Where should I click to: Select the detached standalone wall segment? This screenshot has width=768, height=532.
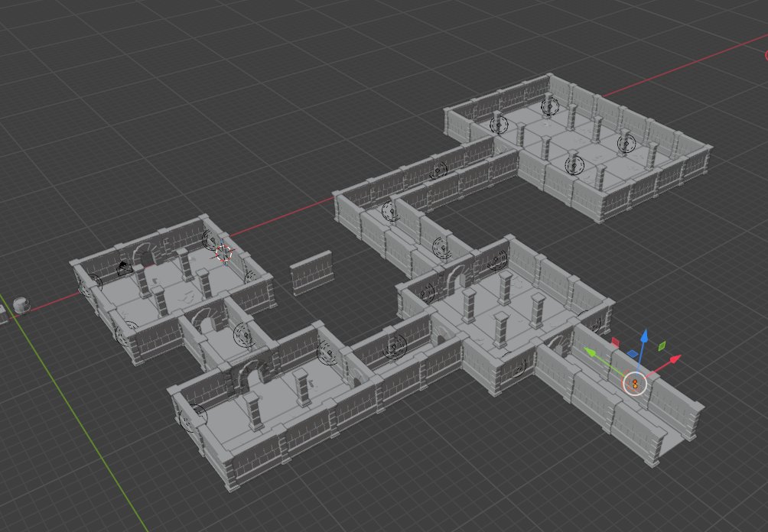coord(311,272)
